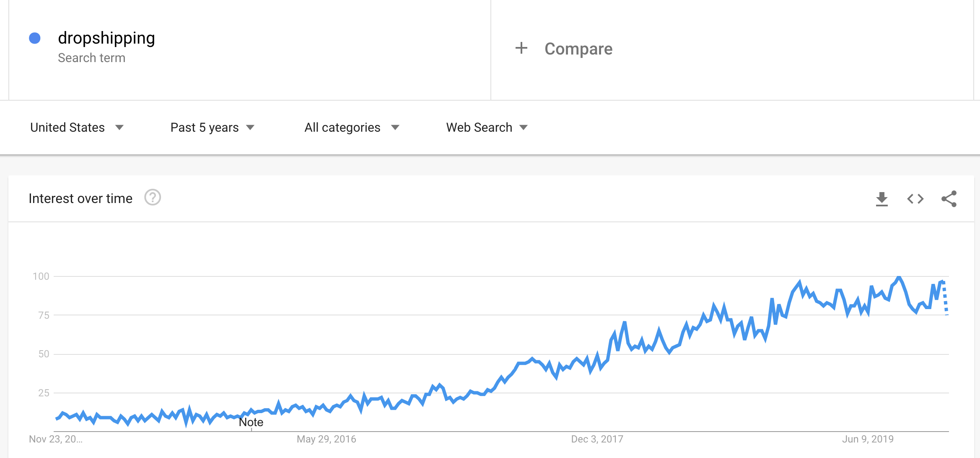Viewport: 980px width, 458px height.
Task: Click the Dec 3, 2017 axis label
Action: (597, 439)
